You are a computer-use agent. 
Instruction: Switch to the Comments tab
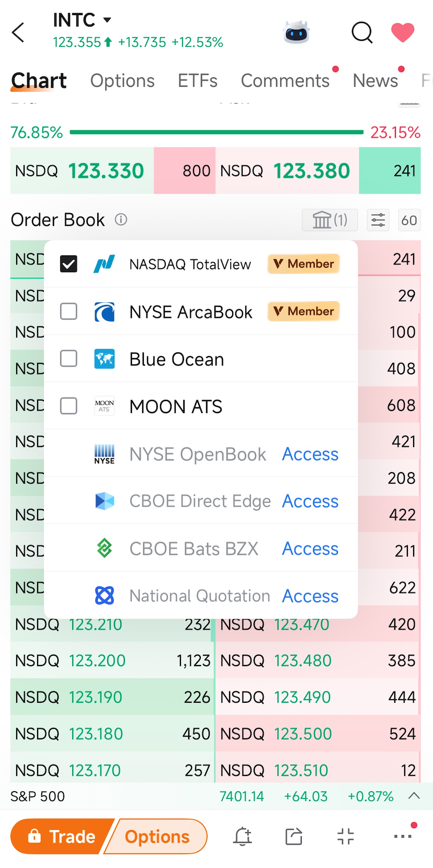click(x=285, y=81)
